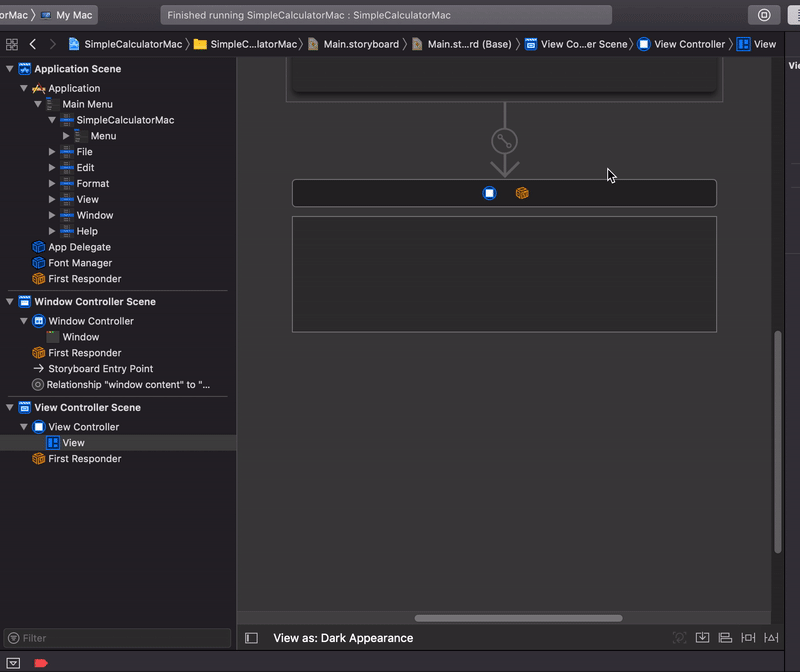This screenshot has height=672, width=800.
Task: Expand the File menu item in the outline
Action: (x=53, y=151)
